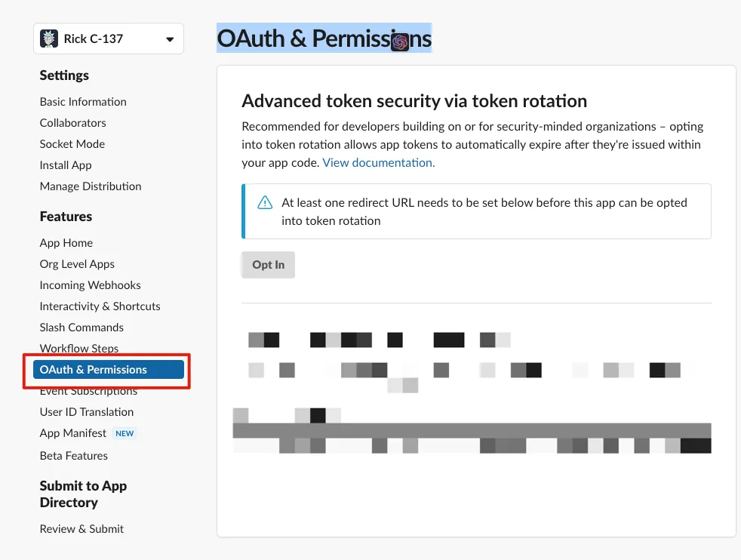Viewport: 741px width, 560px height.
Task: Expand the Rick C-137 app selector dropdown
Action: pyautogui.click(x=170, y=39)
